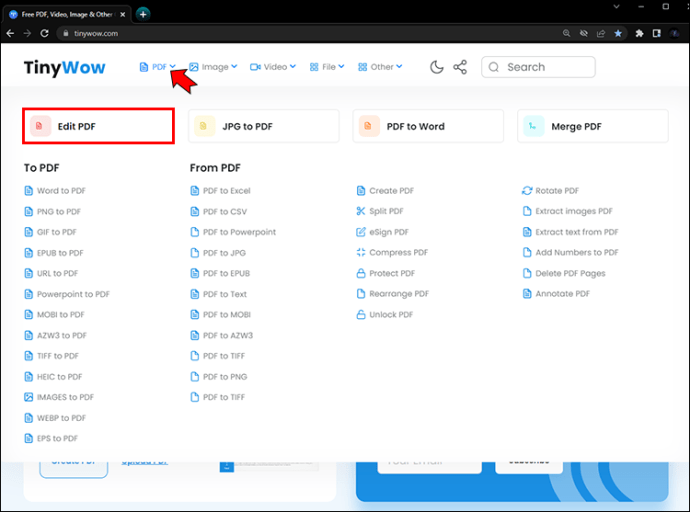Click the Word to PDF file icon
The height and width of the screenshot is (512, 690).
pyautogui.click(x=29, y=191)
